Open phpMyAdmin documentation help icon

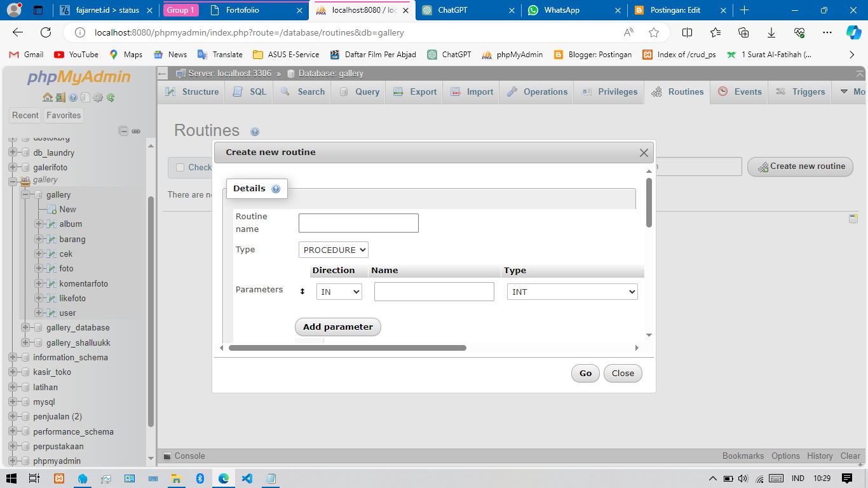pos(73,97)
